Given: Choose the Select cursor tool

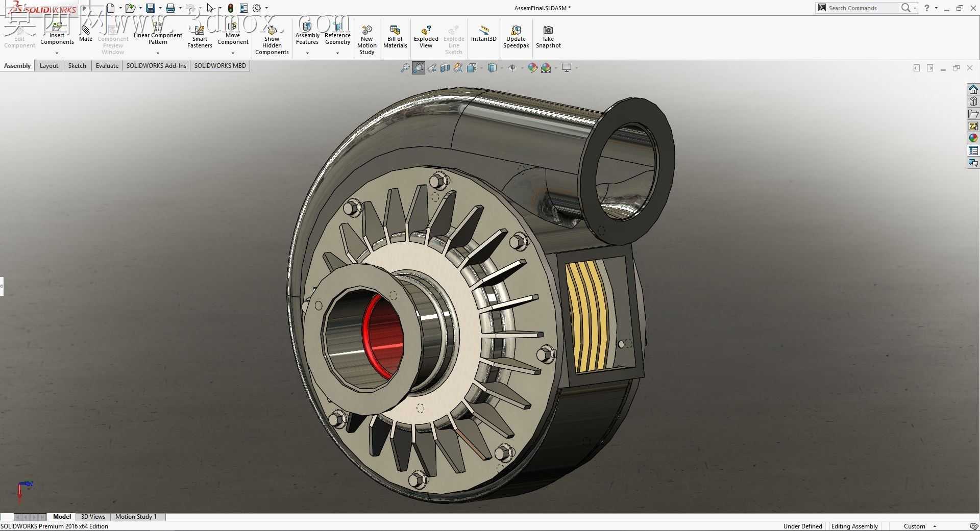Looking at the screenshot, I should (210, 8).
